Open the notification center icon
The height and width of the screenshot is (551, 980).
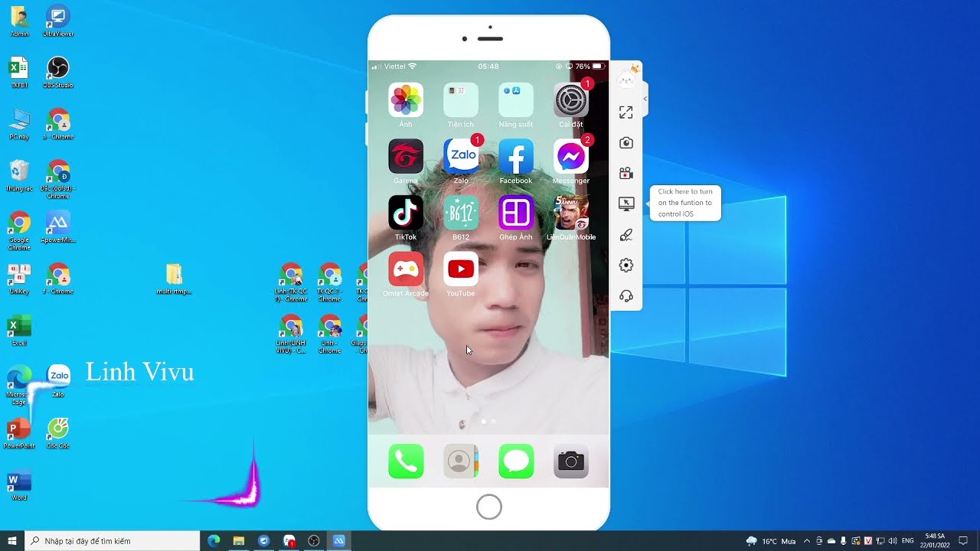click(963, 541)
